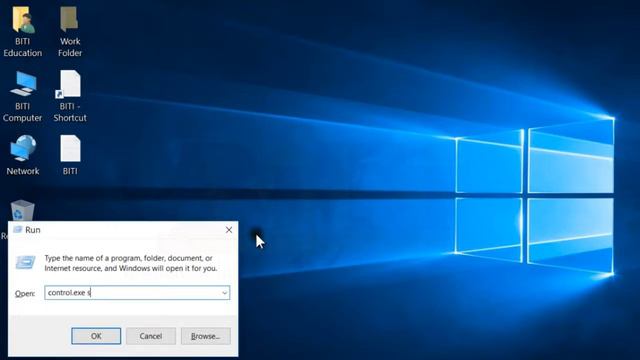The image size is (640, 360).
Task: Click the Run program icon beside the description
Action: point(25,262)
